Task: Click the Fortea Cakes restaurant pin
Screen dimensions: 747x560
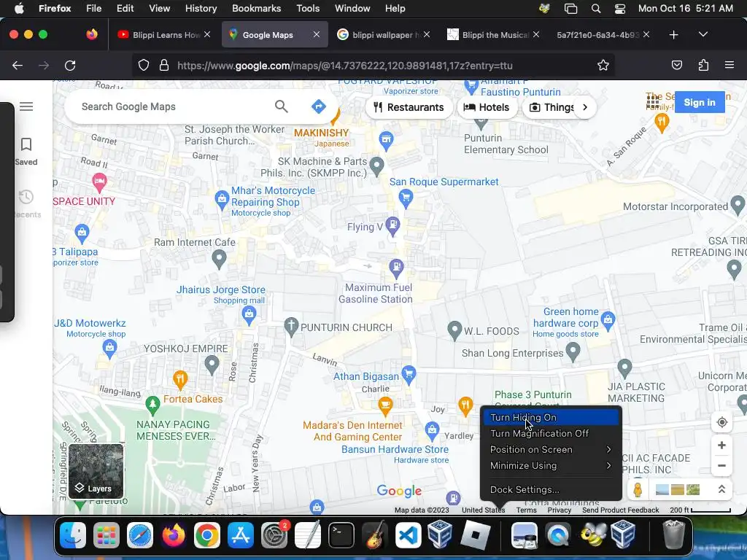Action: tap(180, 379)
